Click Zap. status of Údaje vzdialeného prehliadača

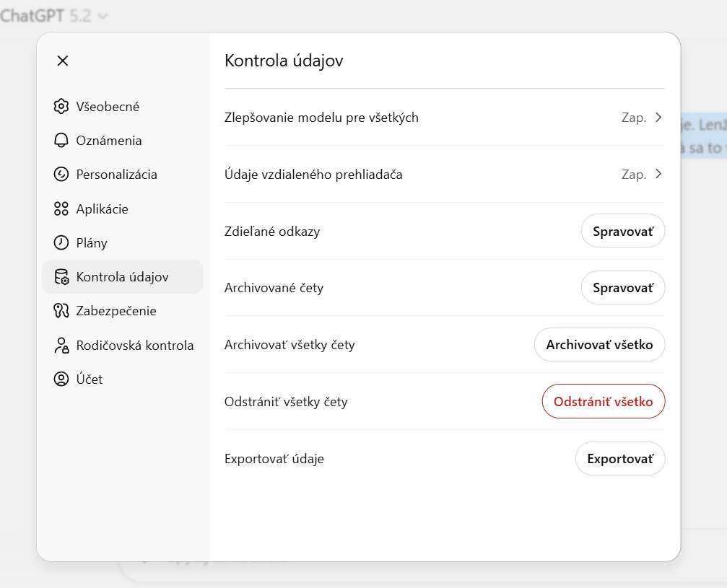point(634,175)
